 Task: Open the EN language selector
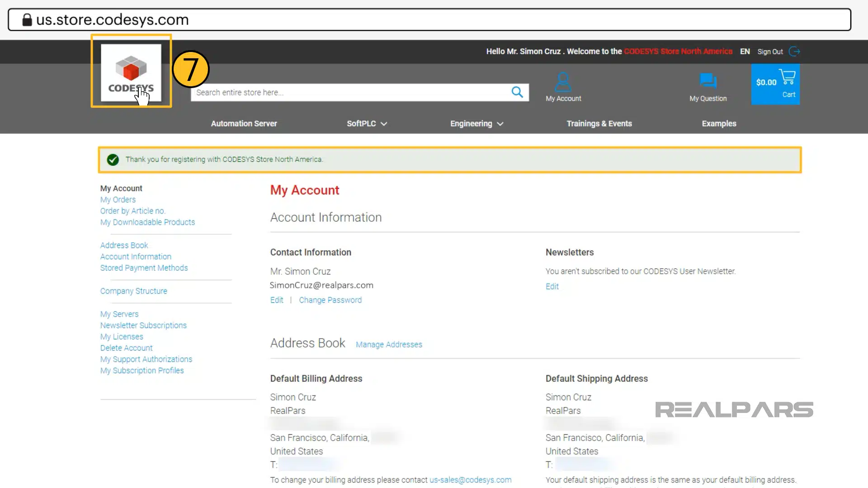[x=745, y=51]
